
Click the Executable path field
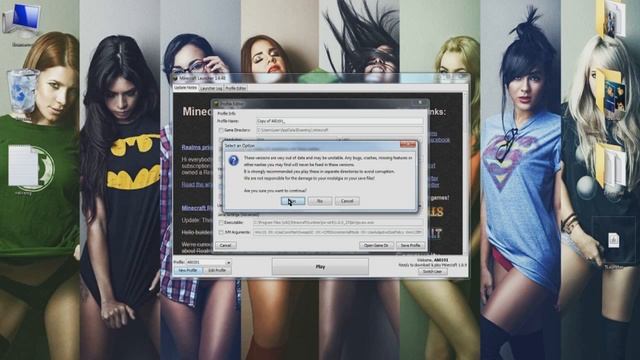[x=338, y=223]
